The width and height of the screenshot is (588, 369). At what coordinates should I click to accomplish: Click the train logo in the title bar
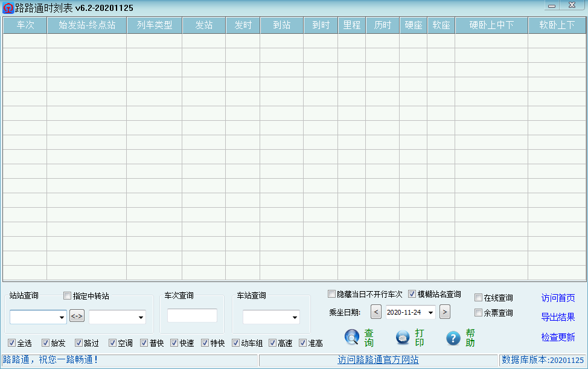(x=8, y=7)
